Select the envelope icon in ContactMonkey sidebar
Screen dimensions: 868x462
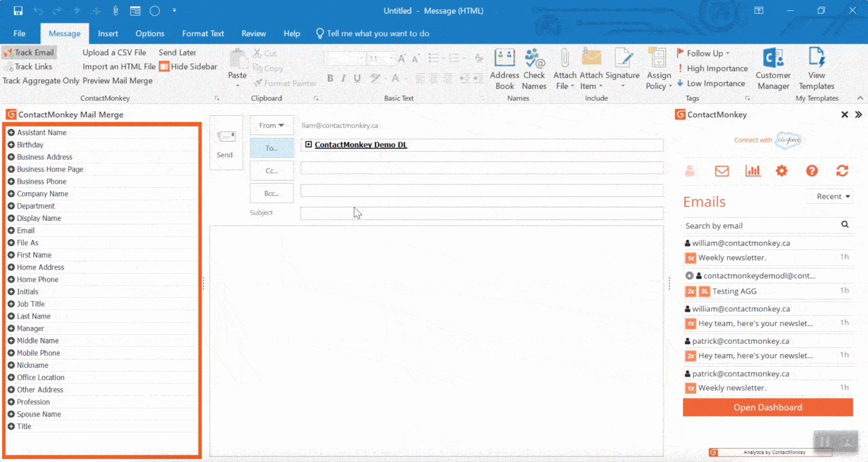coord(721,171)
